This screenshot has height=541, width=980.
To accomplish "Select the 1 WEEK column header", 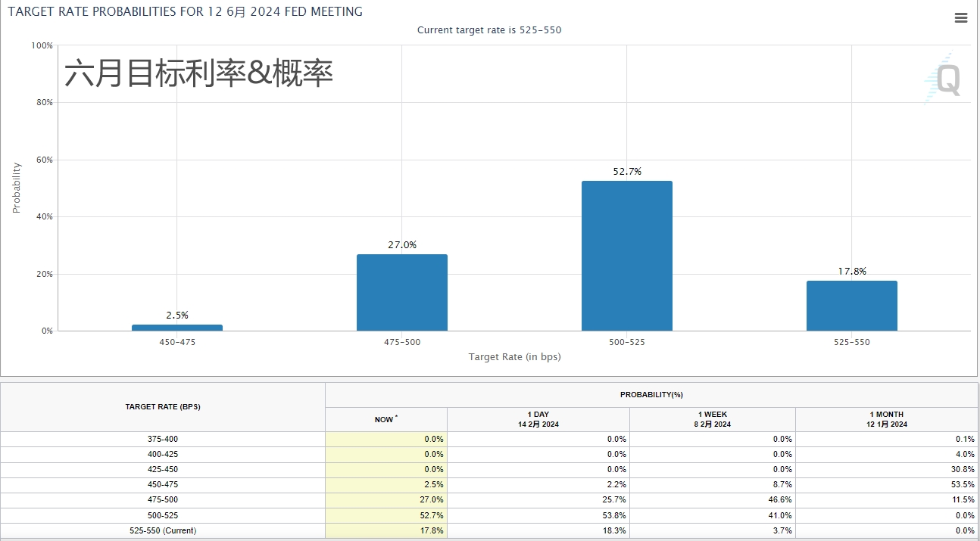I will pos(712,419).
